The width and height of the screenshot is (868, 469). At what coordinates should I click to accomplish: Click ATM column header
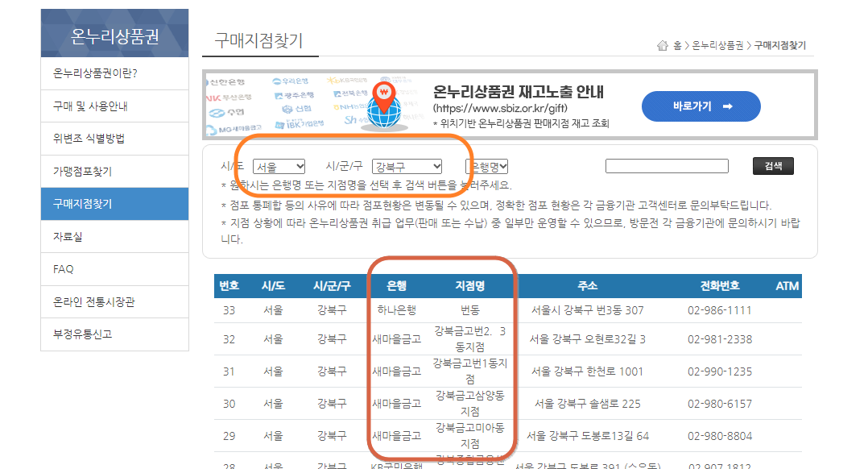pos(787,286)
